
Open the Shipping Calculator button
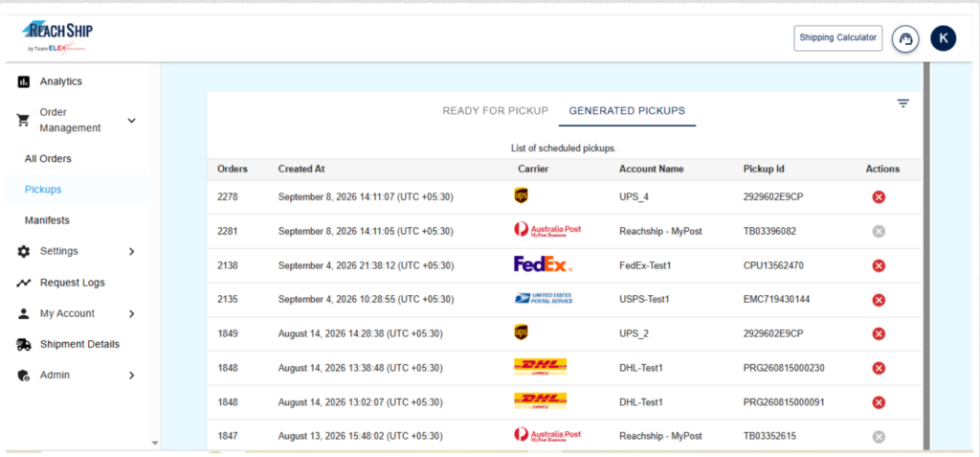point(837,37)
